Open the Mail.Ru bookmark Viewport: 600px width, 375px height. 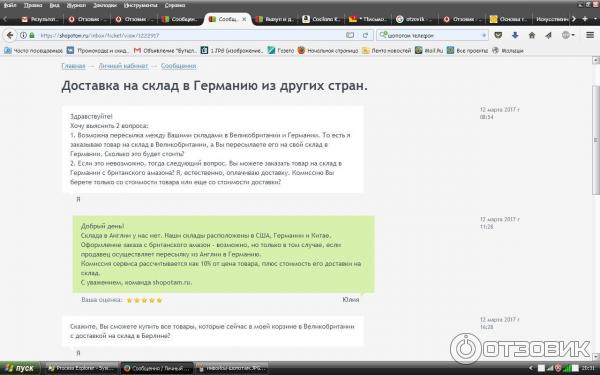pyautogui.click(x=429, y=51)
